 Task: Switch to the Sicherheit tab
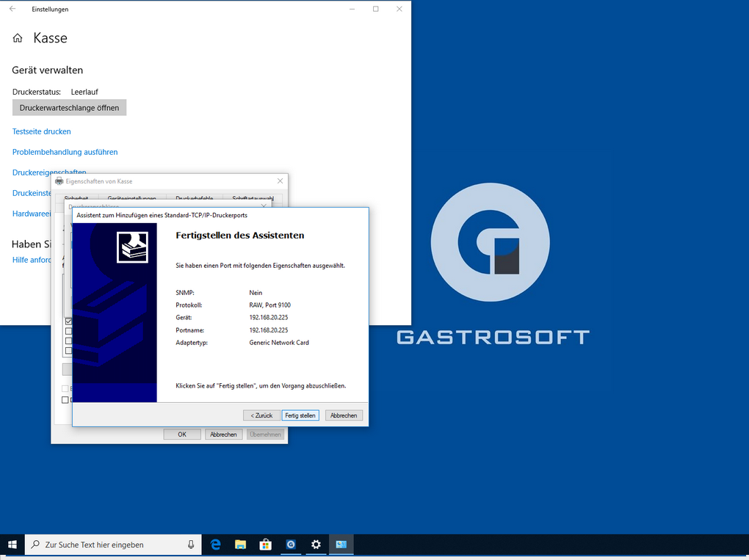(76, 197)
